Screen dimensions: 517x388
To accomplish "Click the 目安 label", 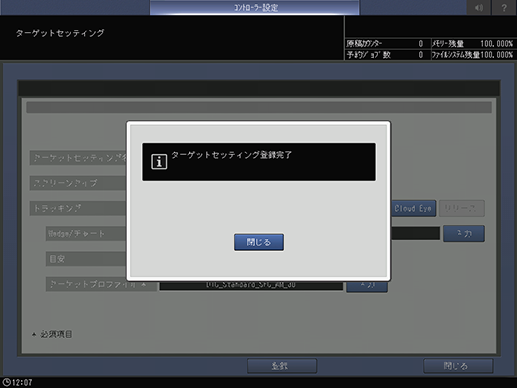I will pos(87,259).
